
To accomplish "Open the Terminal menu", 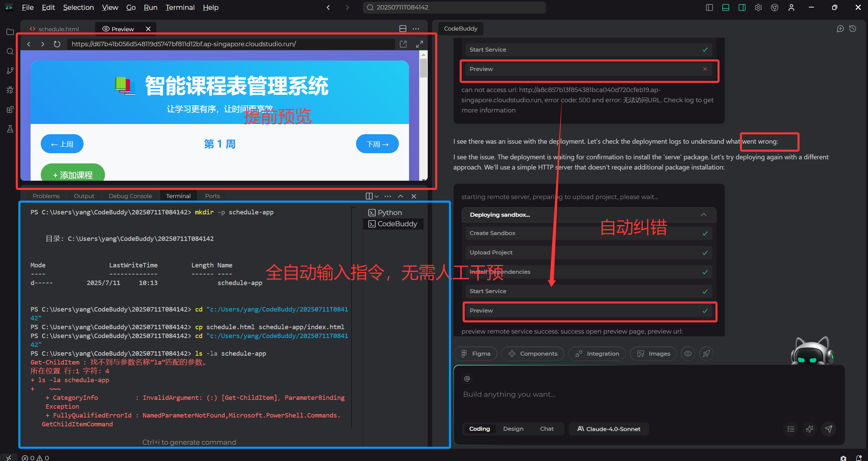I will pyautogui.click(x=180, y=7).
